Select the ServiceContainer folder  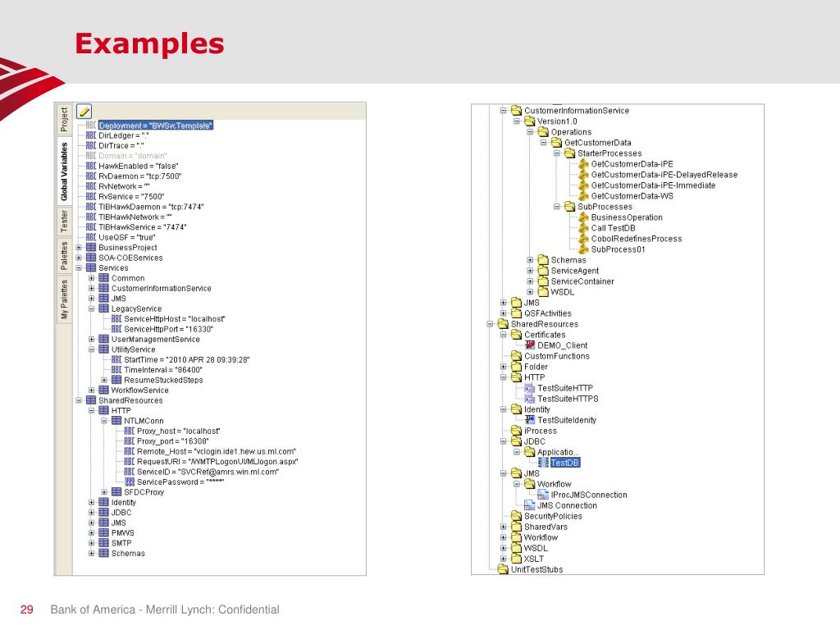(x=582, y=282)
